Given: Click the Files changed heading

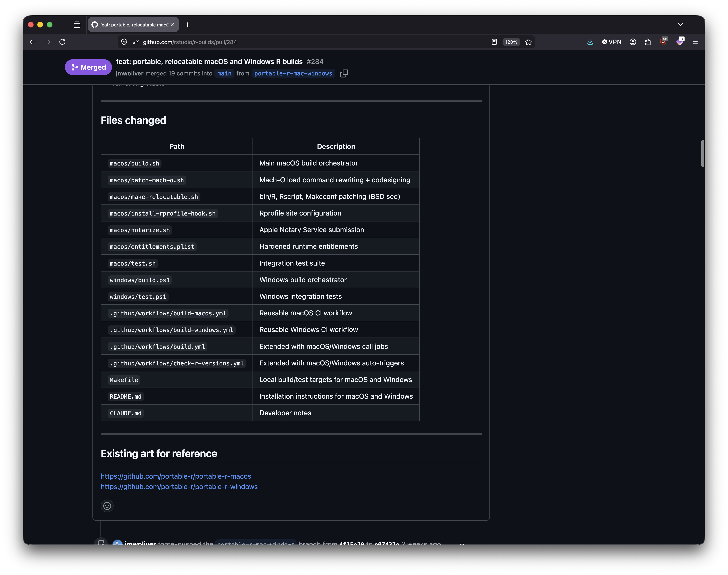Looking at the screenshot, I should pos(133,120).
